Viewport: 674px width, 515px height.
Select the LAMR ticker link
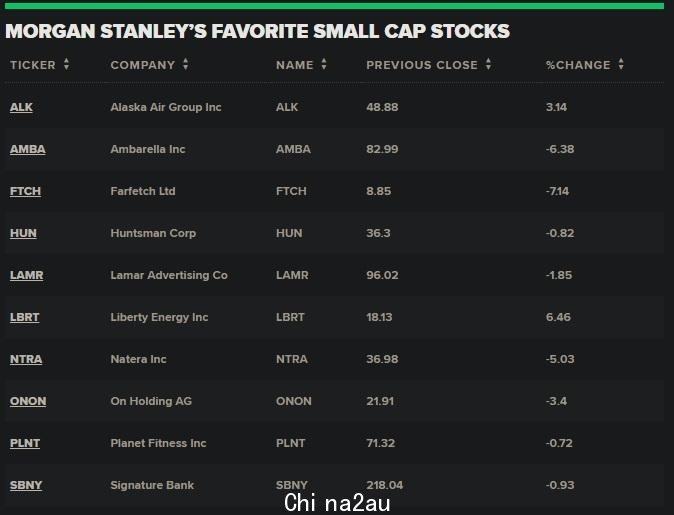pos(27,275)
